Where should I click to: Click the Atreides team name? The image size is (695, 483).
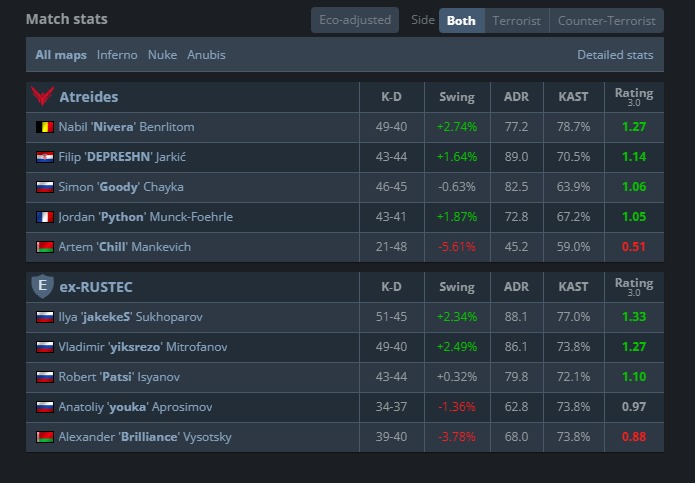click(89, 97)
